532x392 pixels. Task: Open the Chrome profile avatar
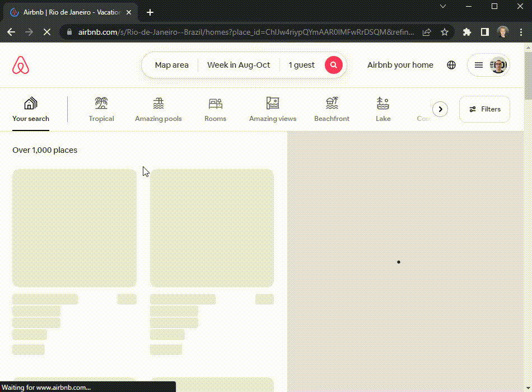tap(503, 32)
